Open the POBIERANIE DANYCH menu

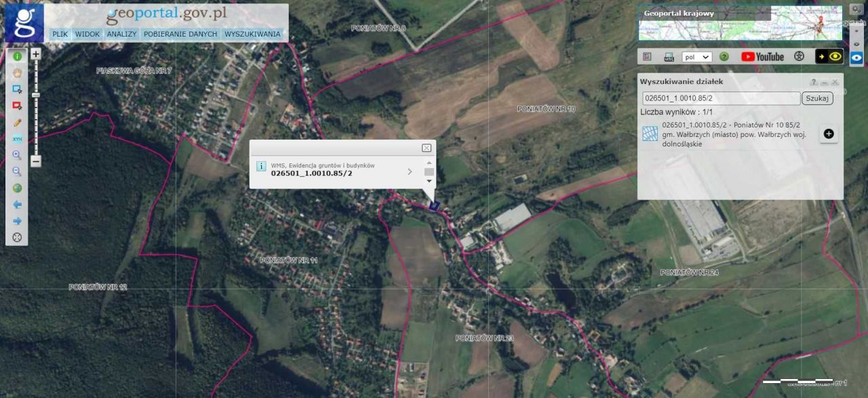180,34
